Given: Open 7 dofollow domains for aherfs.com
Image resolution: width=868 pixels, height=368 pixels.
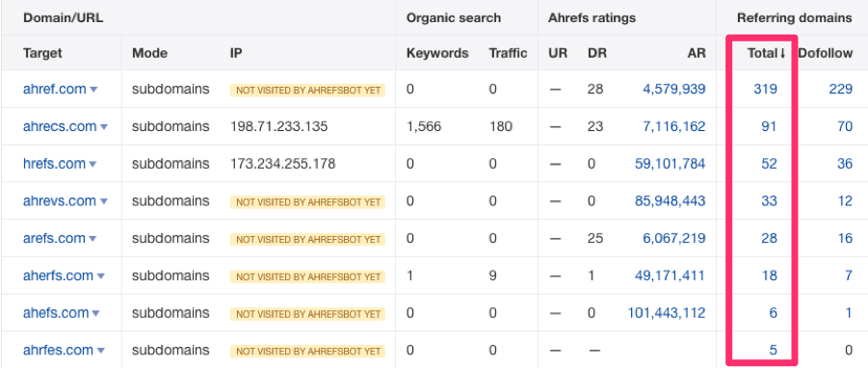Looking at the screenshot, I should (849, 276).
